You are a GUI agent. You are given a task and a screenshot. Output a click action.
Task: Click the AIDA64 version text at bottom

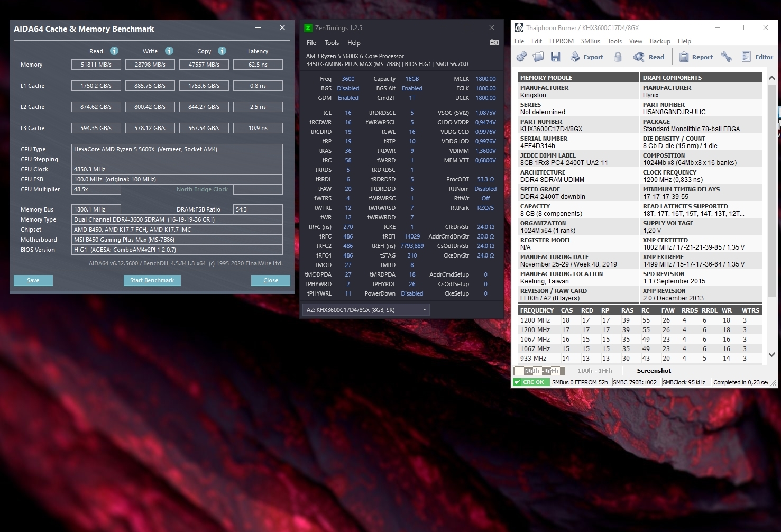[x=186, y=263]
